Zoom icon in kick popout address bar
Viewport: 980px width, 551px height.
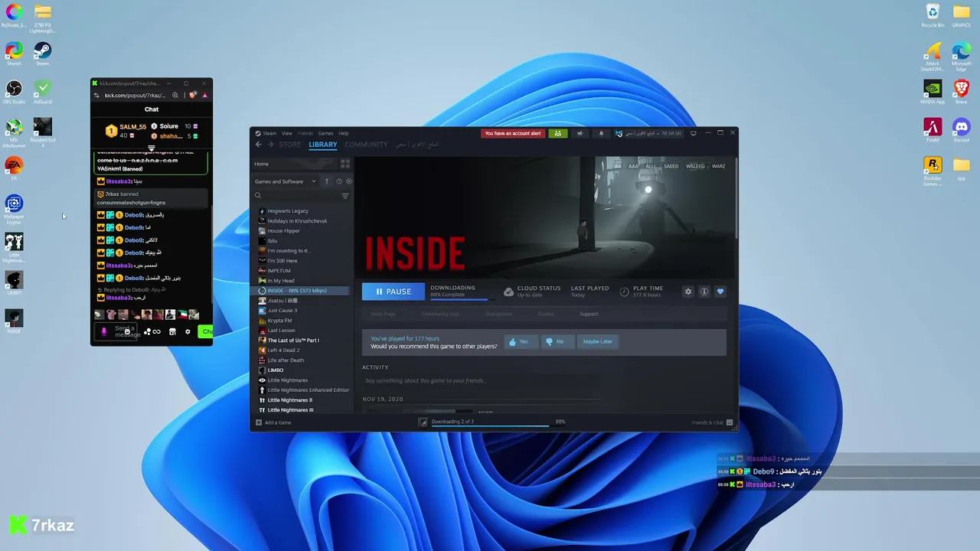(x=175, y=95)
